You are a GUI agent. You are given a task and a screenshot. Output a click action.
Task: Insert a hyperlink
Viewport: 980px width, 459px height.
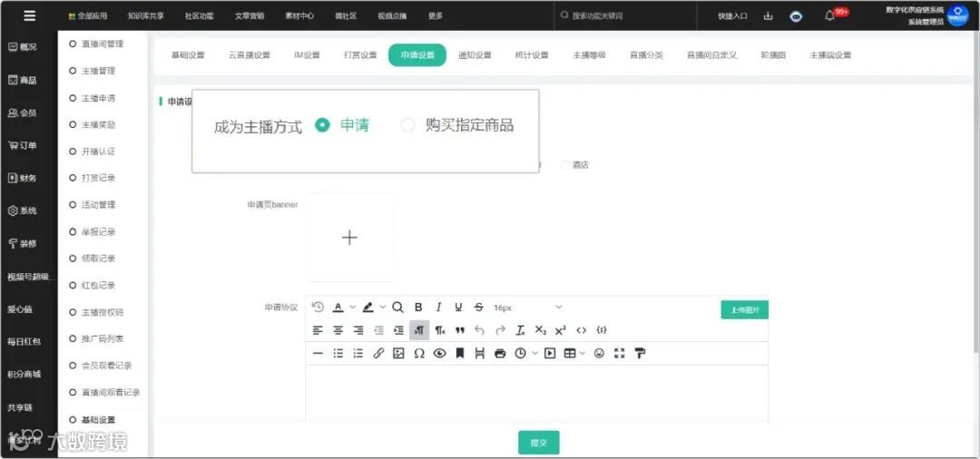click(378, 354)
